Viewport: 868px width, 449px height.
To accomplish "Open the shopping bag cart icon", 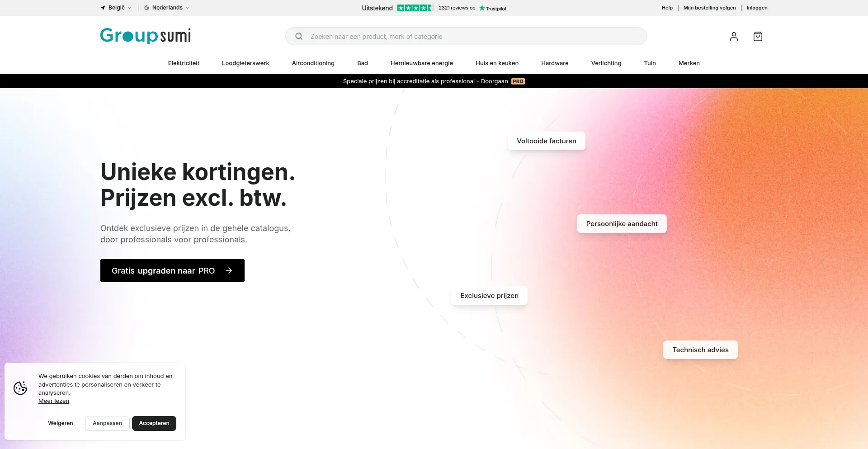I will pos(758,36).
